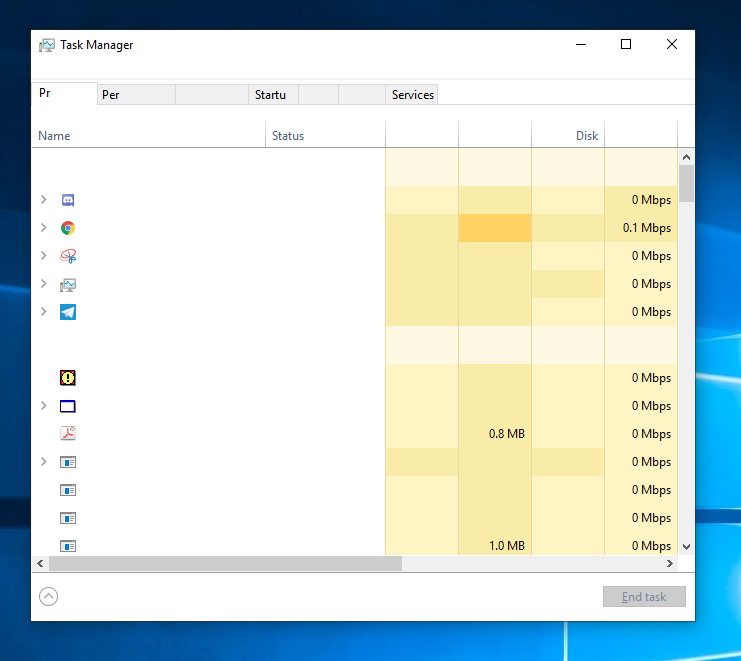
Task: Select the blue window frame process icon
Action: coord(68,406)
